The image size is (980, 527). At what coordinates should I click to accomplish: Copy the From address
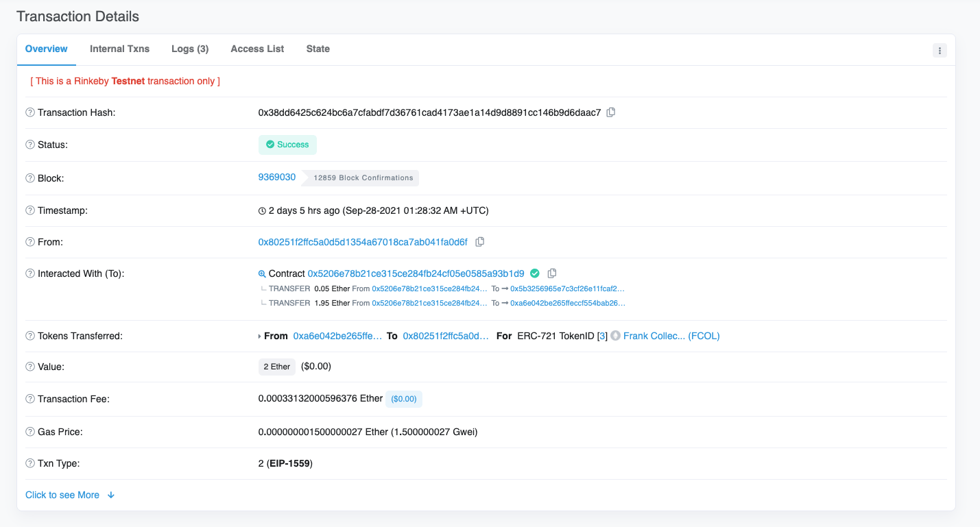click(480, 242)
